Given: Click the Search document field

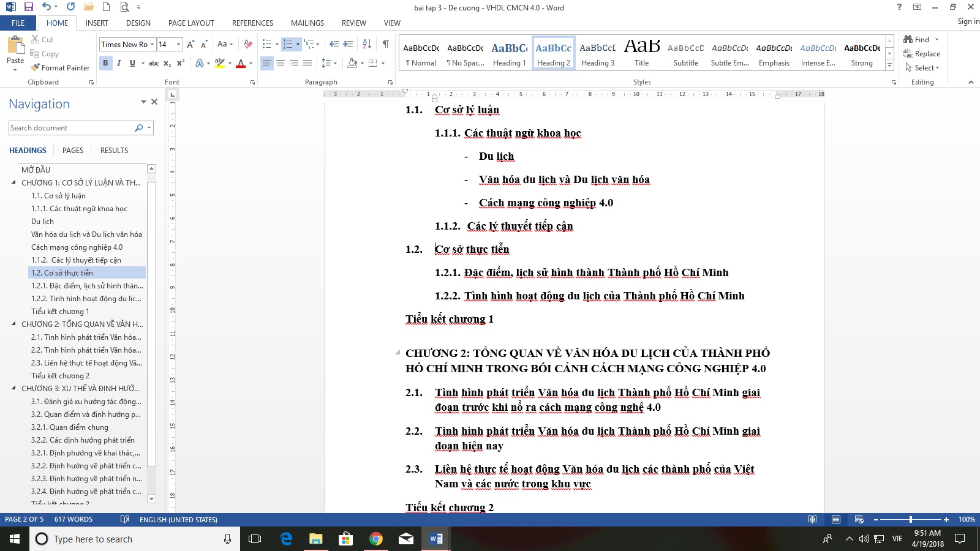Looking at the screenshot, I should [72, 127].
